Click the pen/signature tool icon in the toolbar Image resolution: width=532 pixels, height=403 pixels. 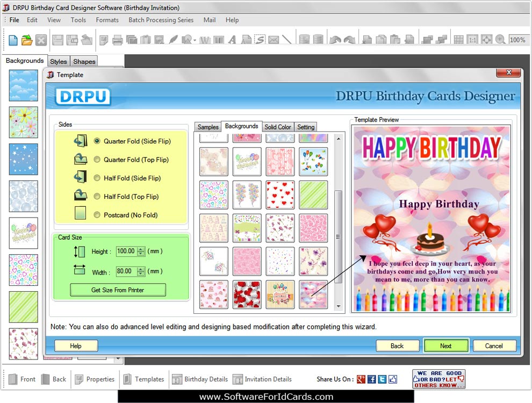pyautogui.click(x=173, y=40)
